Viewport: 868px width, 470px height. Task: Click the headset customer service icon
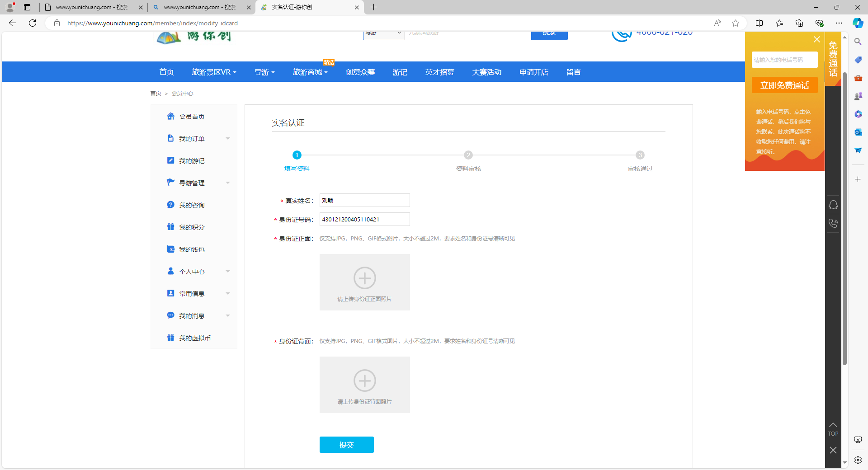833,205
